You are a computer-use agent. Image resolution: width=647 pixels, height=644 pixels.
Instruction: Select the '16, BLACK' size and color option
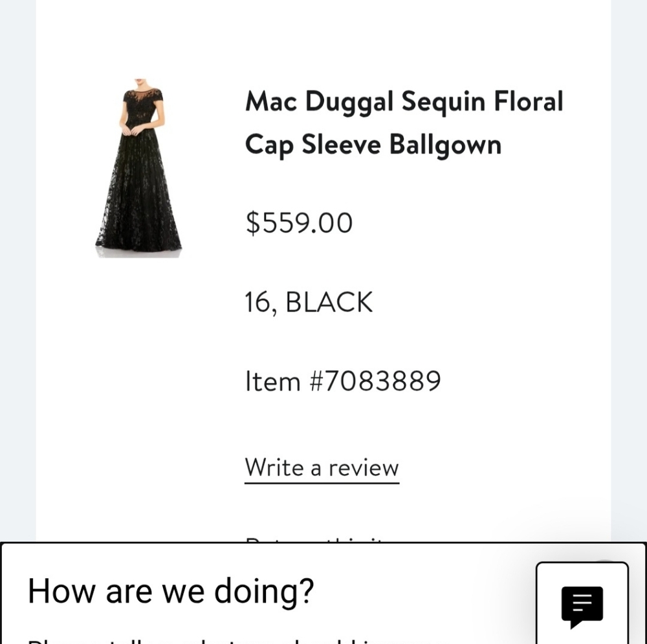point(309,302)
